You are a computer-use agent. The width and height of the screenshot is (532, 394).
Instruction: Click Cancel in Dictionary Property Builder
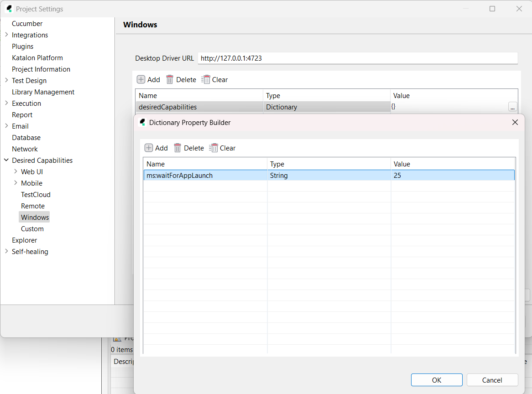point(492,380)
